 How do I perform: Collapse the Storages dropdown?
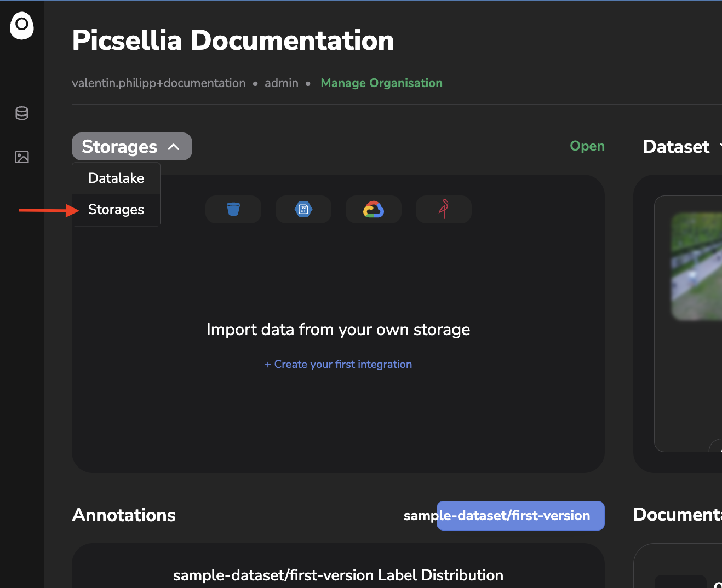[132, 147]
